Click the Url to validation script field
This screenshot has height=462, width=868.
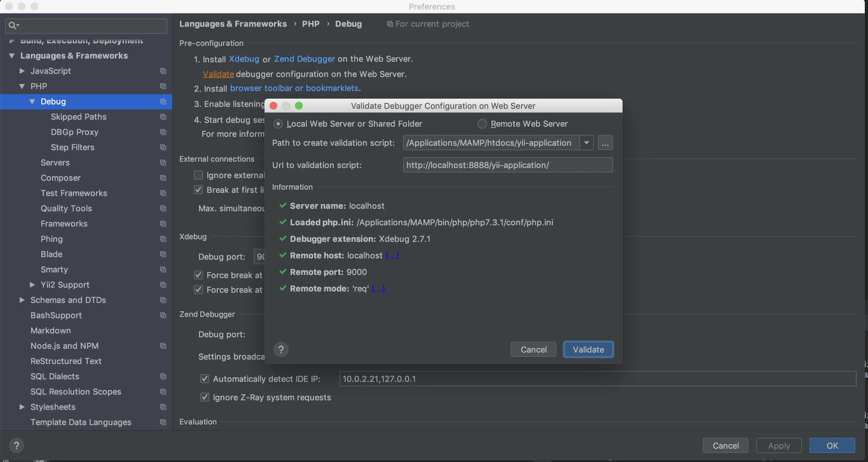point(507,165)
